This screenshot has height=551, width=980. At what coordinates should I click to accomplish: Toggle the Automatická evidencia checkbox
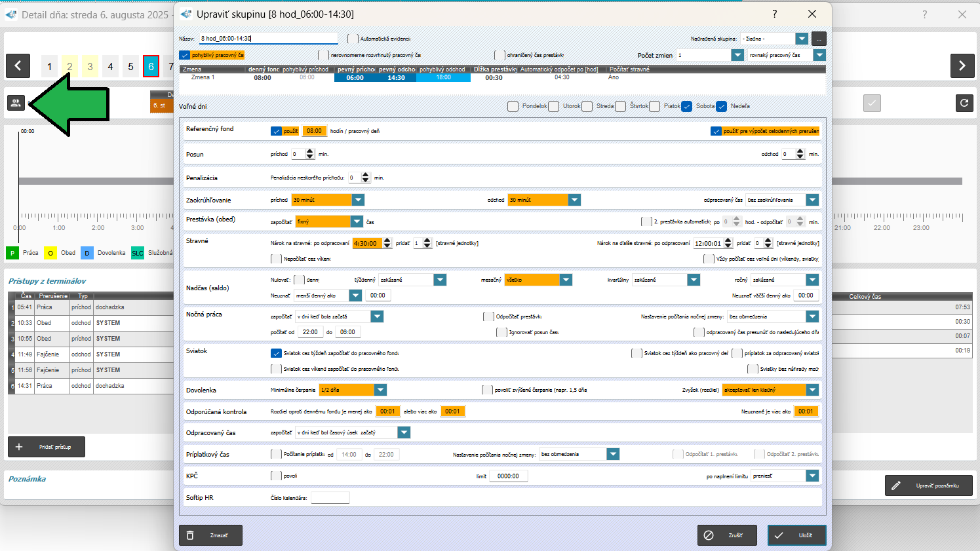click(353, 39)
